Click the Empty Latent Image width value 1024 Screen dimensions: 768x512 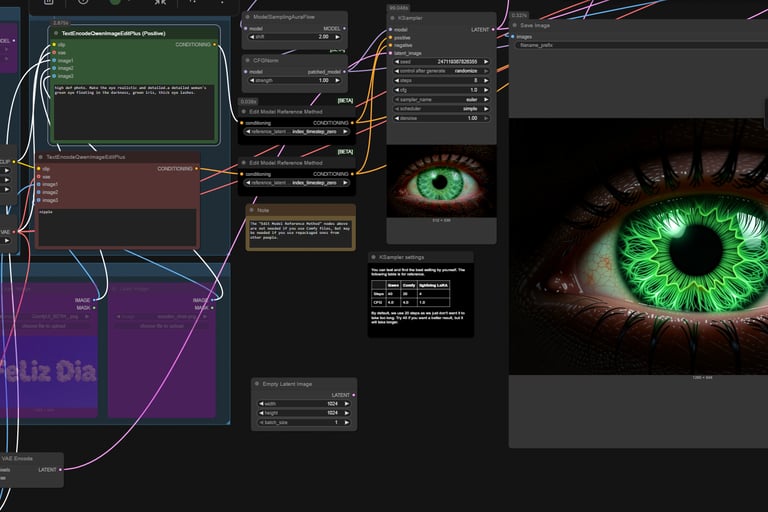pyautogui.click(x=332, y=404)
